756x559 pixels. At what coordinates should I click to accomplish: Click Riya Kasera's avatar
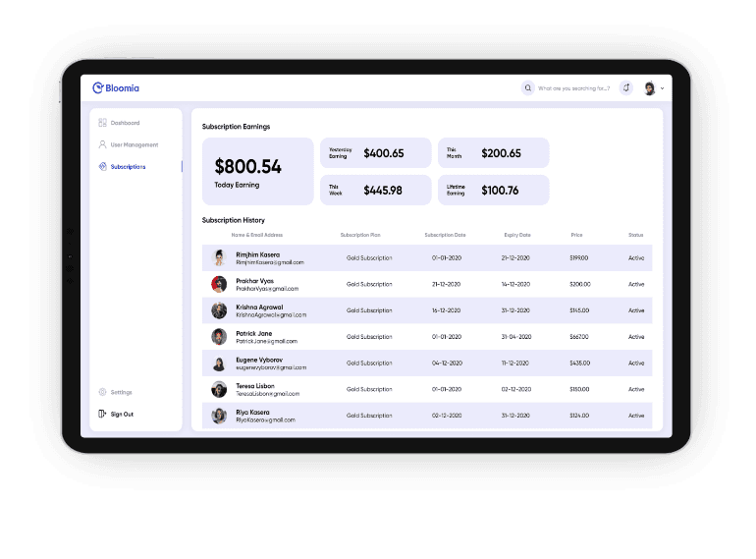(219, 416)
